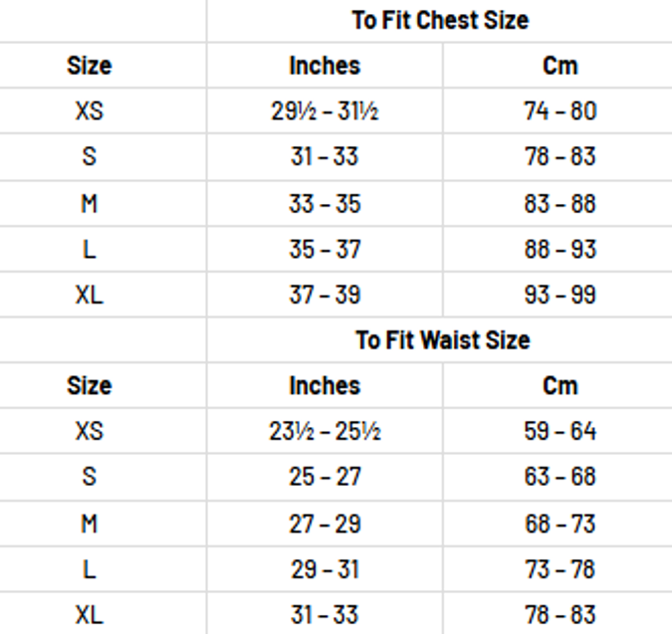Image resolution: width=672 pixels, height=634 pixels.
Task: Click the chest M cm value 83 – 88
Action: [560, 204]
